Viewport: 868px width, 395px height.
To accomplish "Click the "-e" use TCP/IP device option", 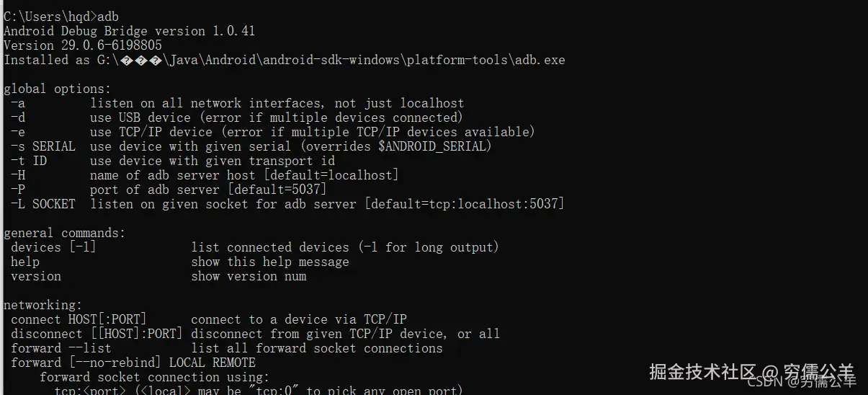I will (x=19, y=132).
